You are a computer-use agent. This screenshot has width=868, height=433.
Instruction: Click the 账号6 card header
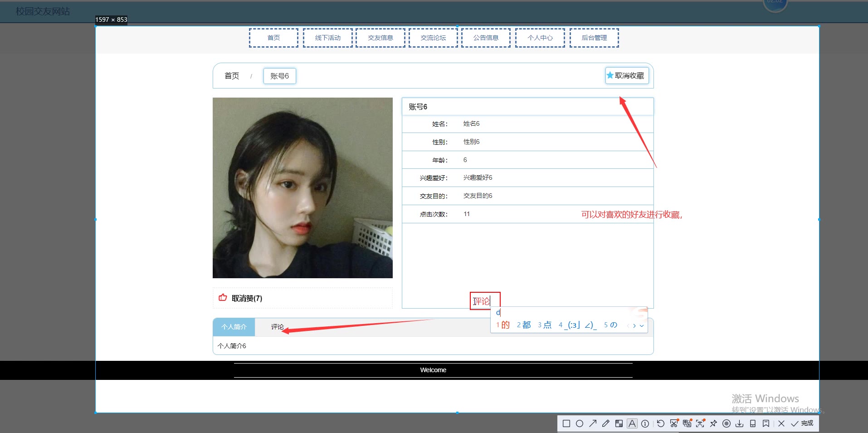tap(527, 107)
